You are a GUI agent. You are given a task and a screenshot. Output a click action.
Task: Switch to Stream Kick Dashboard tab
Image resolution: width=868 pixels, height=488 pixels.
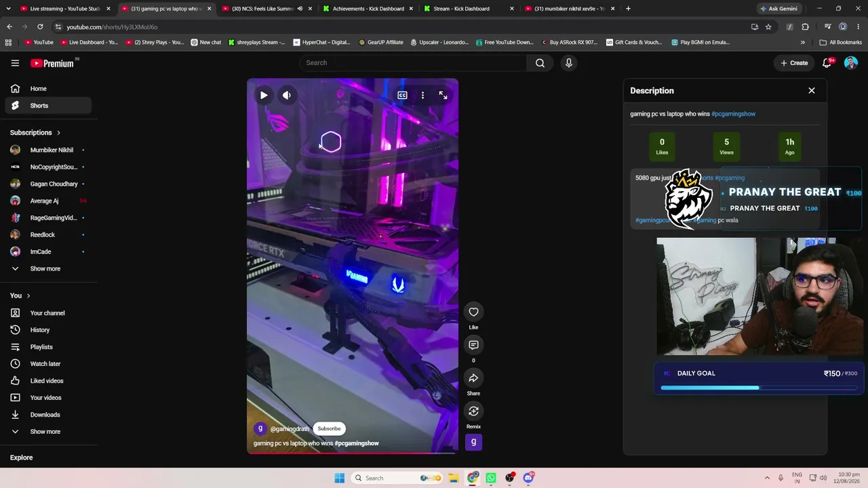(x=469, y=9)
